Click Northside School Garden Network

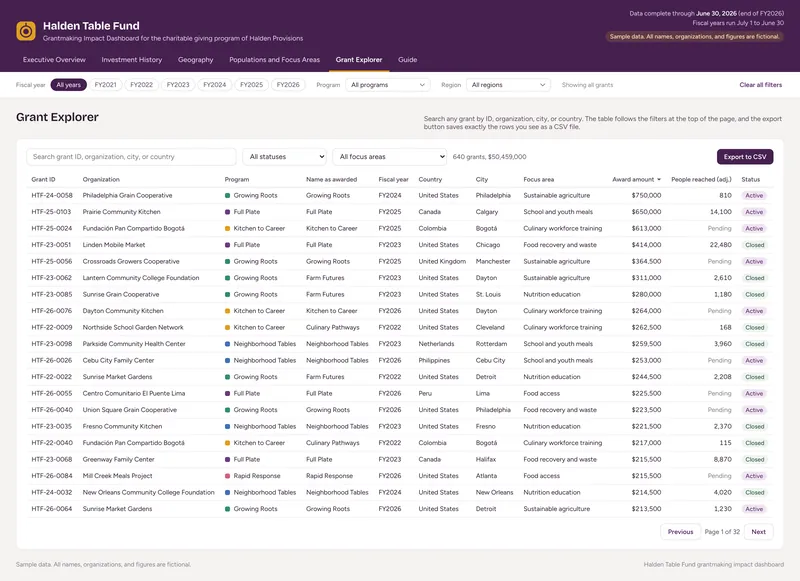click(x=133, y=327)
